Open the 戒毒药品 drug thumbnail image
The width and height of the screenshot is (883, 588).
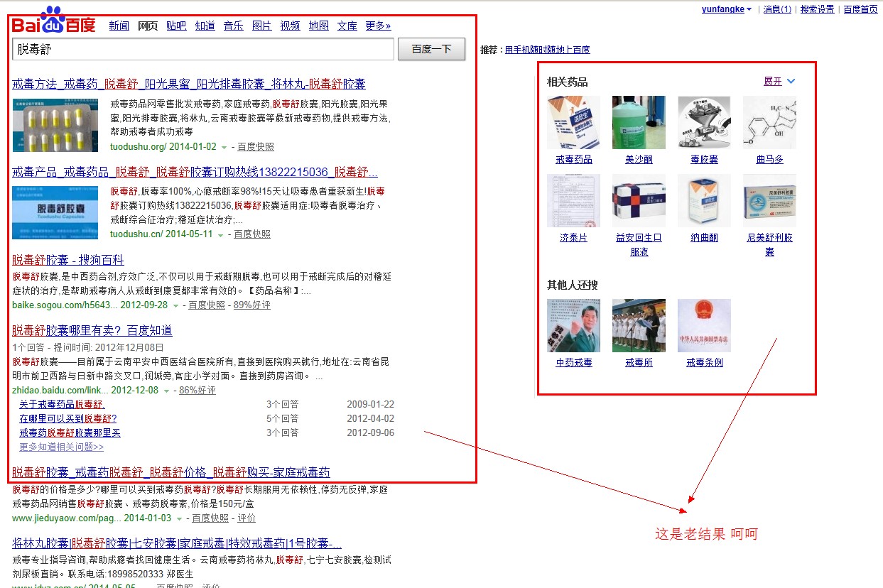[573, 123]
